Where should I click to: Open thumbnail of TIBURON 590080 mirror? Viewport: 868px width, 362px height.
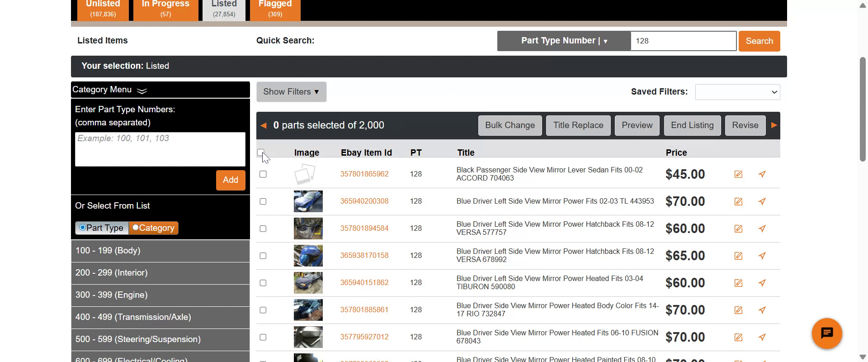tap(308, 283)
